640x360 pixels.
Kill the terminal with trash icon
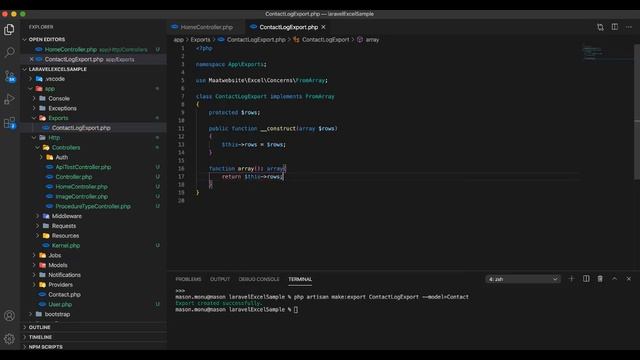(x=600, y=279)
